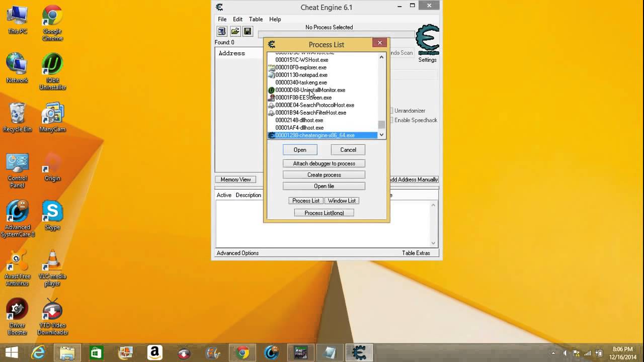This screenshot has height=362, width=644.
Task: Open Advanced SystemCare 8 desktop icon
Action: [x=17, y=219]
